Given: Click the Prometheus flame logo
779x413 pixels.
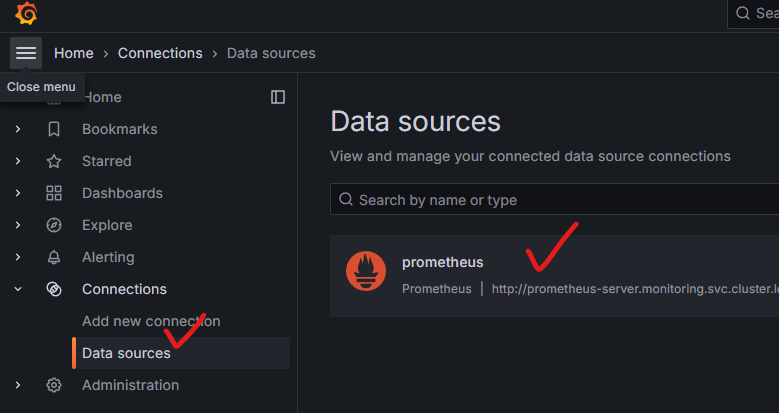Looking at the screenshot, I should pos(366,271).
